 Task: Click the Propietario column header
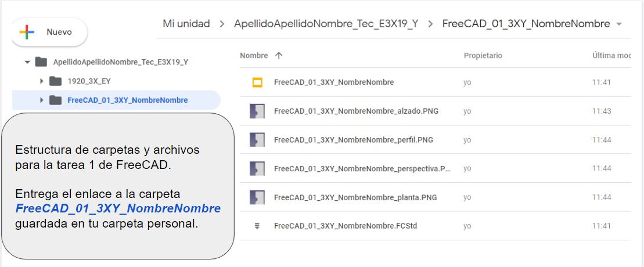483,56
